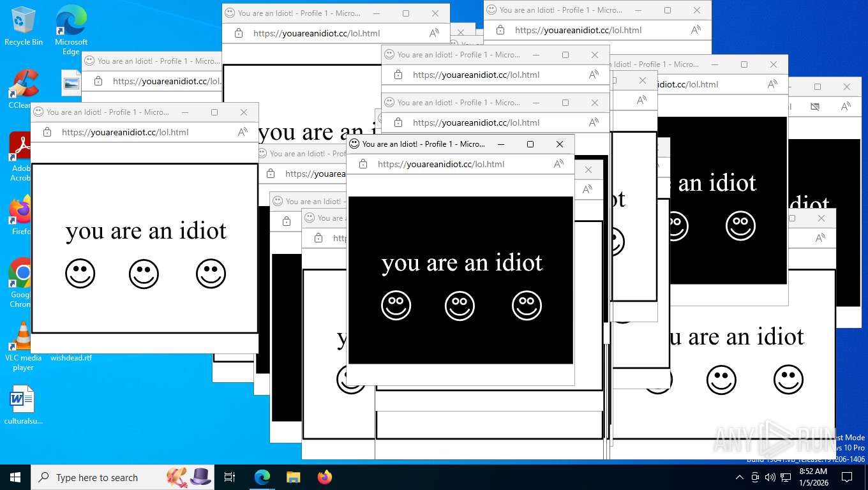This screenshot has width=868, height=490.
Task: Click the middle white smiley in the front black window
Action: 460,306
